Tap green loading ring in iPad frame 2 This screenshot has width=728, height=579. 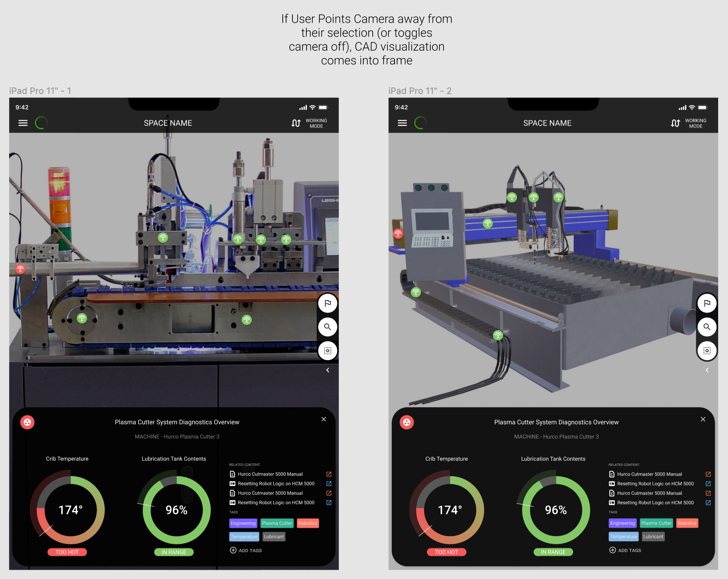(420, 123)
